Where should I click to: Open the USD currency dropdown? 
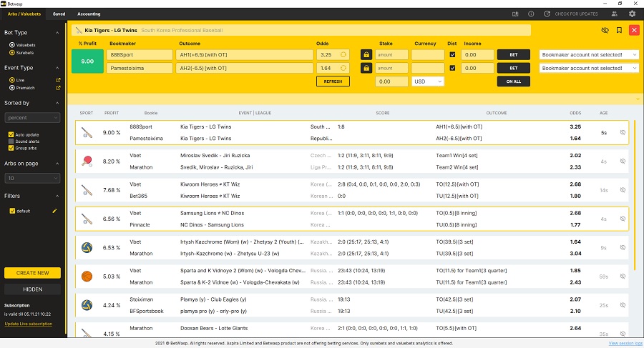[428, 81]
